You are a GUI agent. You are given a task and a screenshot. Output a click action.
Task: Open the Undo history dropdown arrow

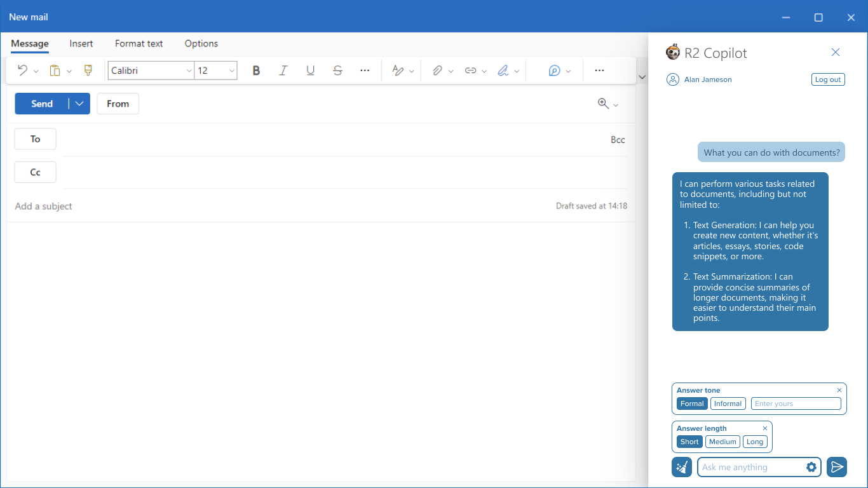[x=36, y=71]
